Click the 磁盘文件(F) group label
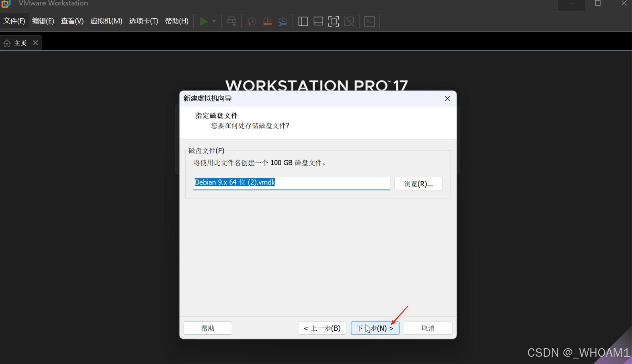Image resolution: width=632 pixels, height=364 pixels. pyautogui.click(x=206, y=151)
